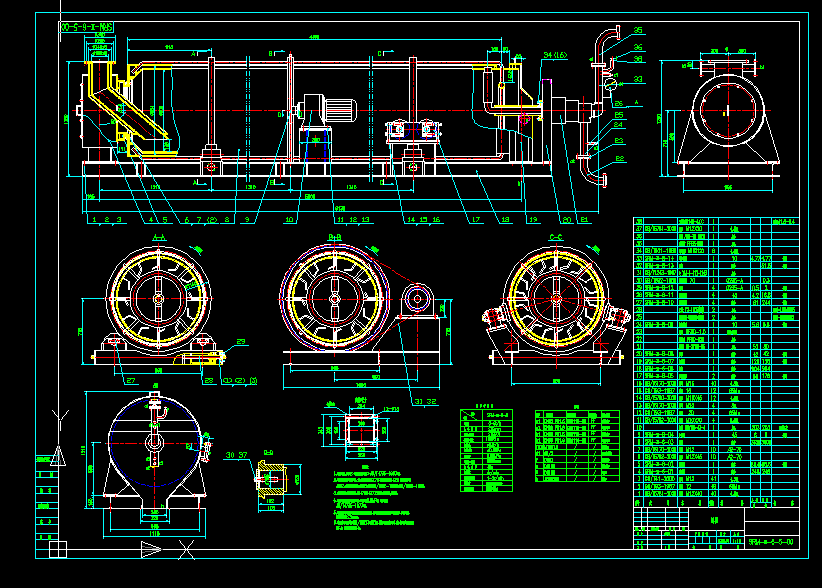Click the D-D detail view title
This screenshot has width=822, height=588.
coord(268,452)
